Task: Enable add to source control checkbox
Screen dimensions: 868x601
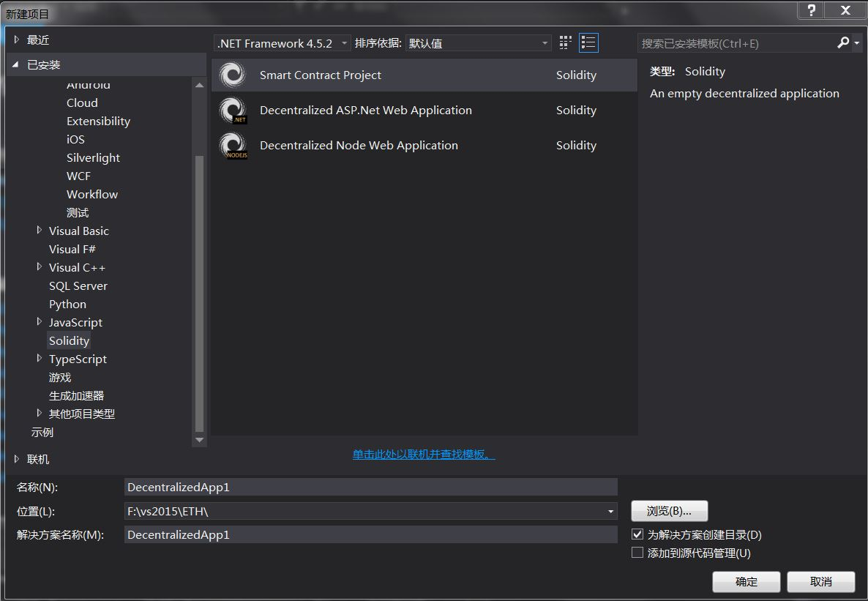Action: click(x=637, y=552)
